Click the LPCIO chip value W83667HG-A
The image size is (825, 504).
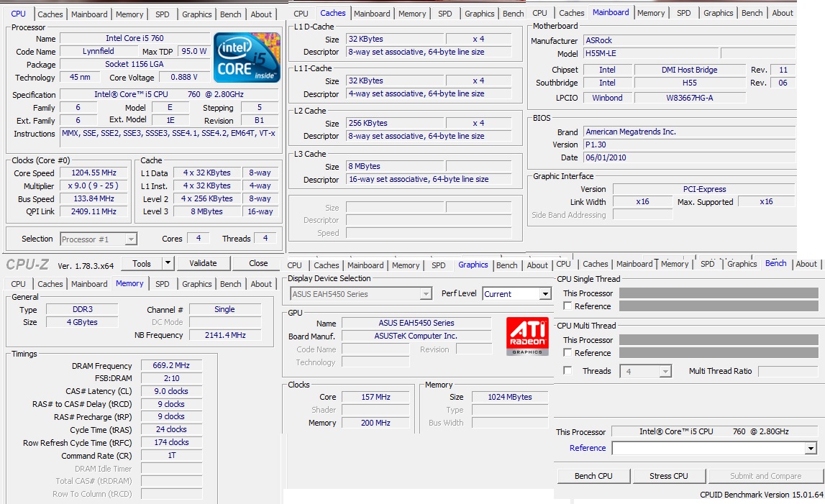tap(690, 98)
